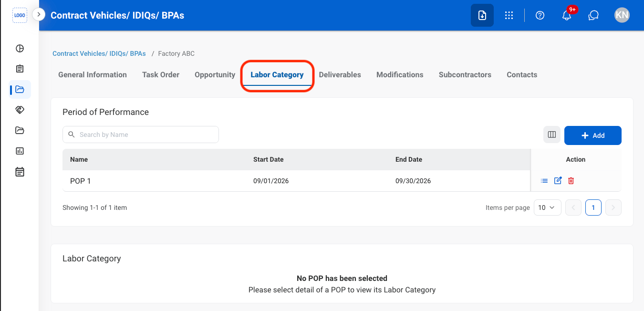Viewport: 644px width, 311px height.
Task: Delete POP 1 with the red trash icon
Action: click(571, 181)
